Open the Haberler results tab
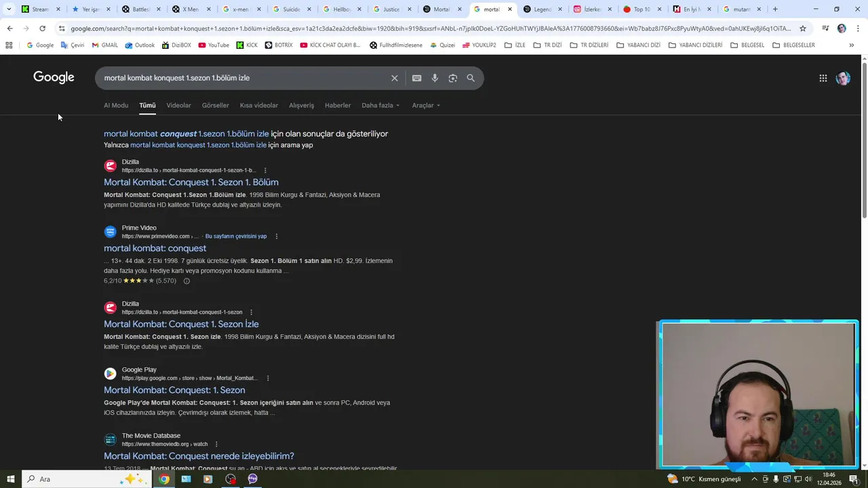The image size is (868, 488). (338, 105)
